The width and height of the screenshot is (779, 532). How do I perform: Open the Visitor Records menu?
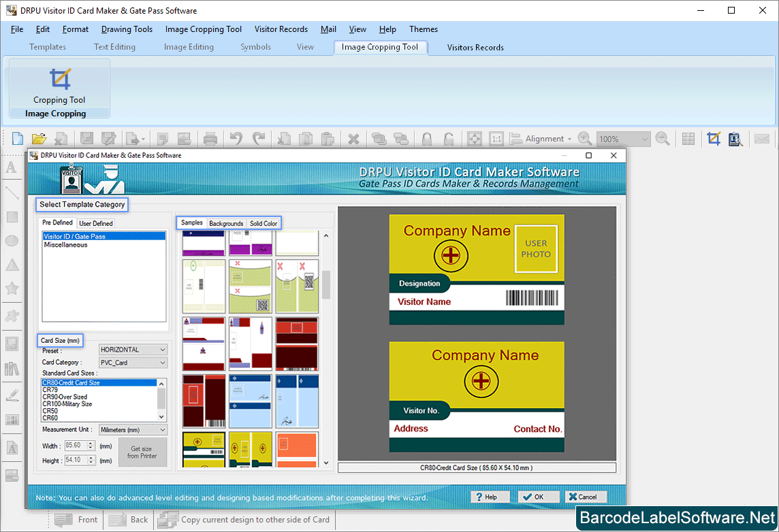tap(281, 29)
